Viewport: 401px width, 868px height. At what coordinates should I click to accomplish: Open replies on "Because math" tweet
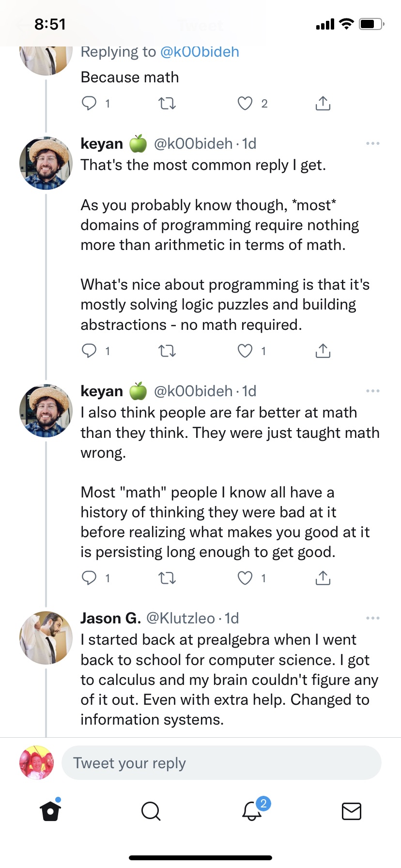(x=89, y=103)
